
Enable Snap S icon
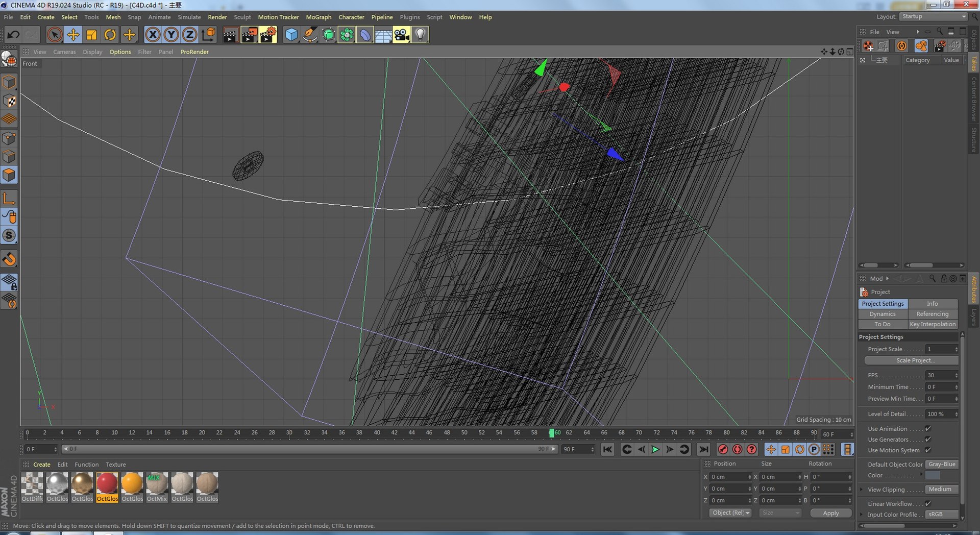click(x=9, y=235)
